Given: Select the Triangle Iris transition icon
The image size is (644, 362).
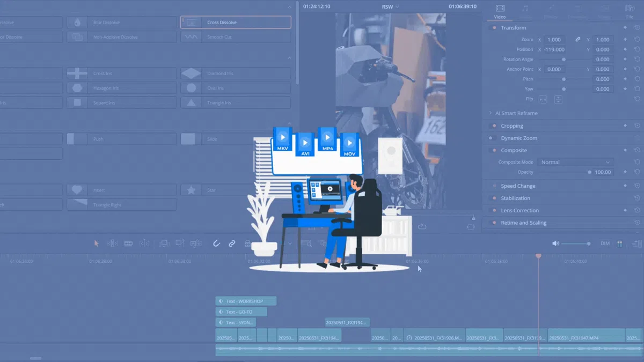Looking at the screenshot, I should pyautogui.click(x=191, y=102).
